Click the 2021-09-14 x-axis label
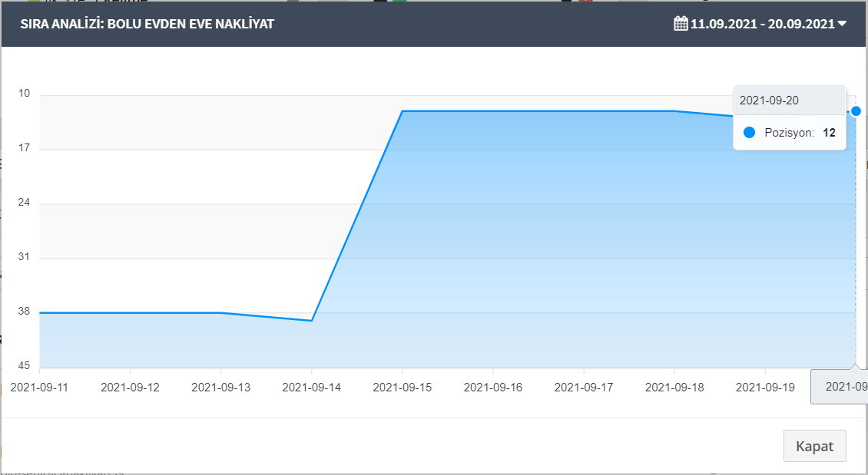868x475 pixels. point(312,387)
